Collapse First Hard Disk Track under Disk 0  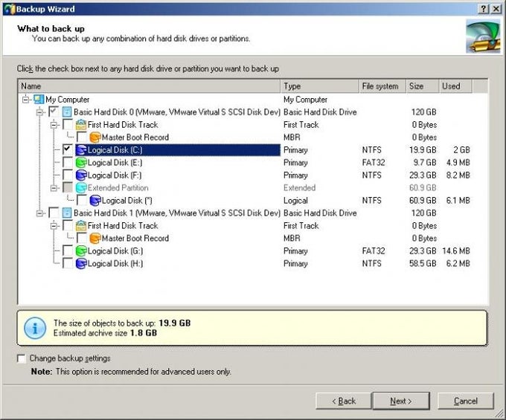tap(54, 125)
